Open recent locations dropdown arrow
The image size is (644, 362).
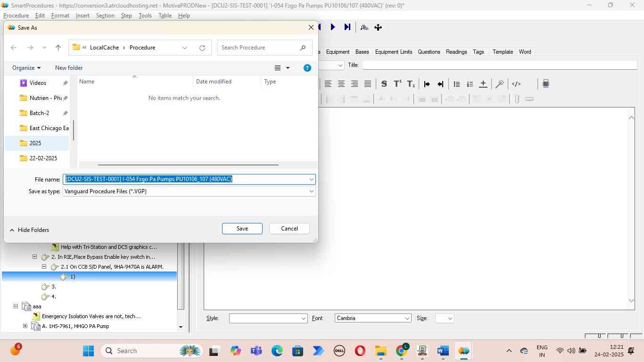coord(44,48)
